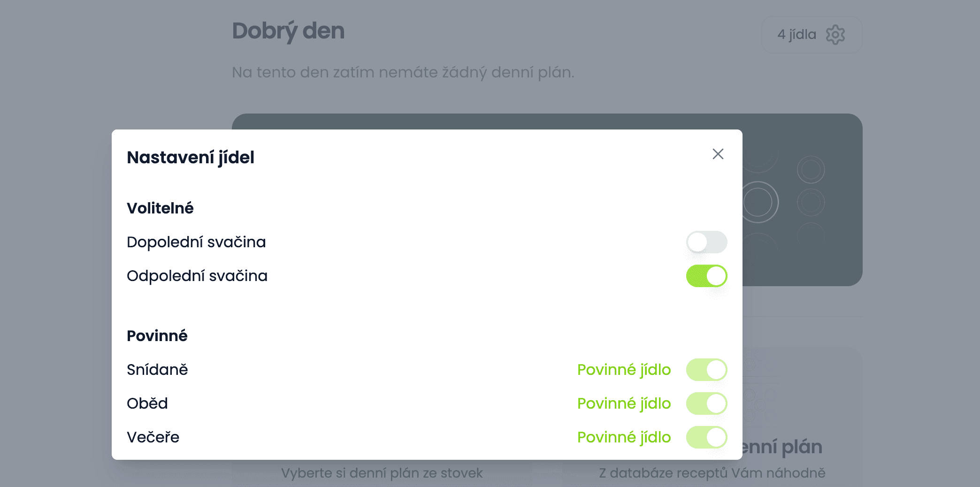Click the Dopolední svačina label
The height and width of the screenshot is (487, 980).
click(x=196, y=242)
